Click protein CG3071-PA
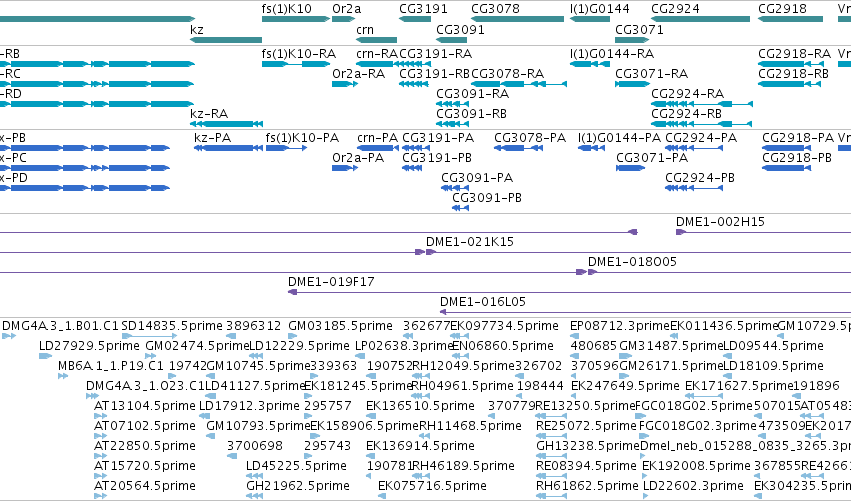 point(652,158)
